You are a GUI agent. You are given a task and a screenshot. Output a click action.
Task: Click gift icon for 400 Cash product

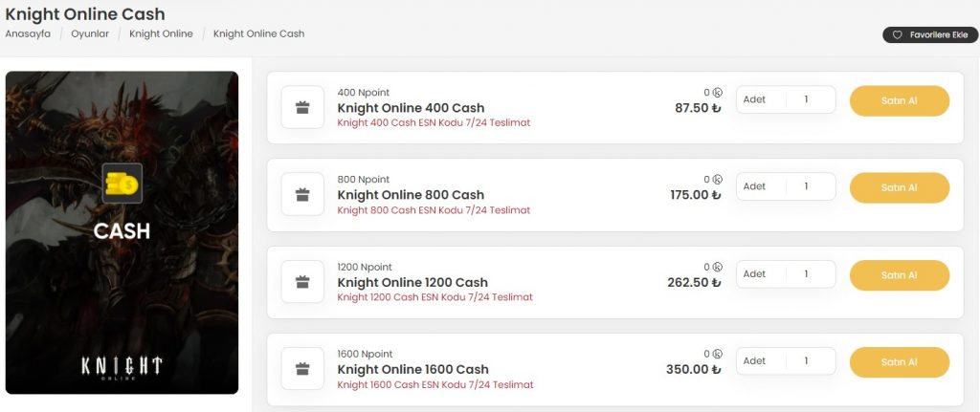pos(302,108)
